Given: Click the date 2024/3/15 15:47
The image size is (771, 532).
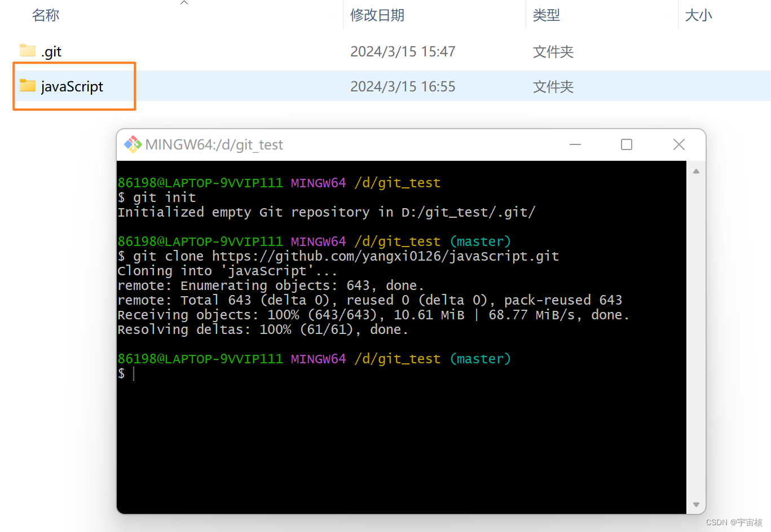Looking at the screenshot, I should [403, 51].
